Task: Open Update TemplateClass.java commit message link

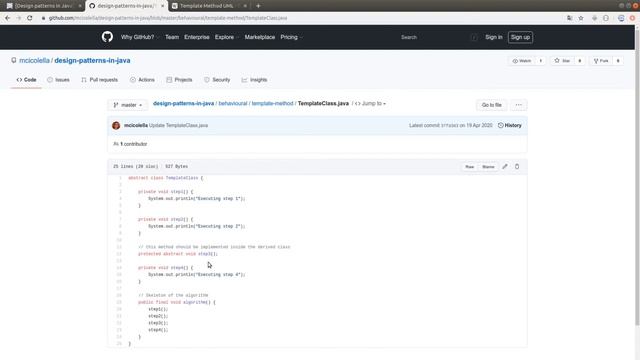Action: point(178,125)
